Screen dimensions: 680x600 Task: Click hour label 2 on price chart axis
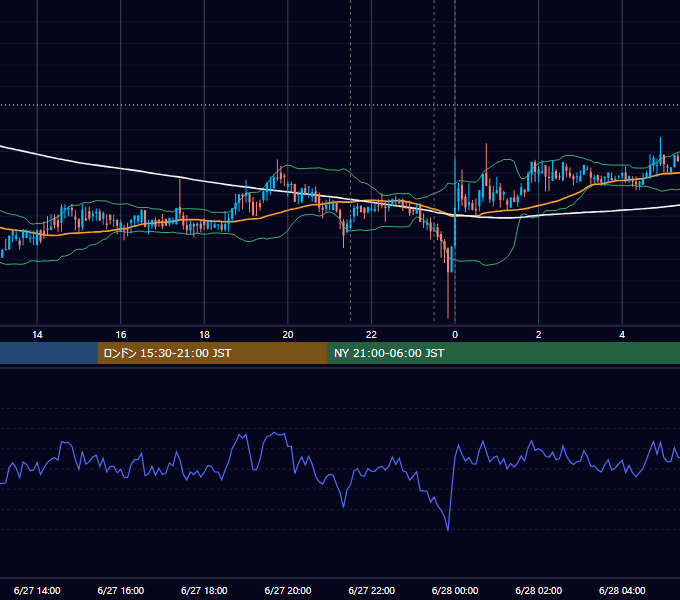[539, 335]
